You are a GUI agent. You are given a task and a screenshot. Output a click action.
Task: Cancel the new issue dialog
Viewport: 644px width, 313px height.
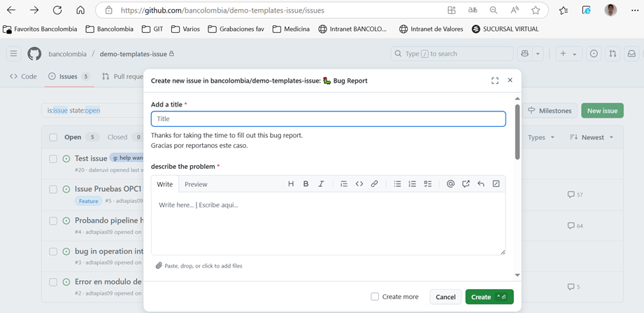[x=445, y=297]
